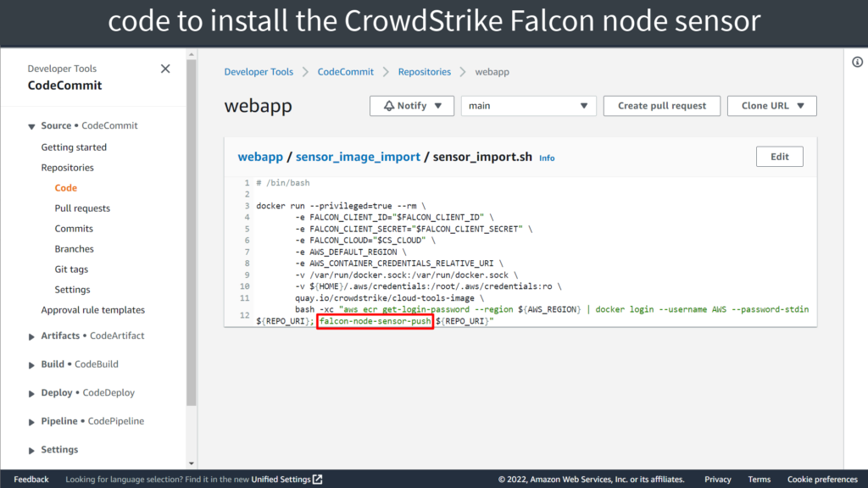Screen dimensions: 868x488
Task: Click the FALCON_CLIENT_SECRET code line
Action: pyautogui.click(x=414, y=229)
